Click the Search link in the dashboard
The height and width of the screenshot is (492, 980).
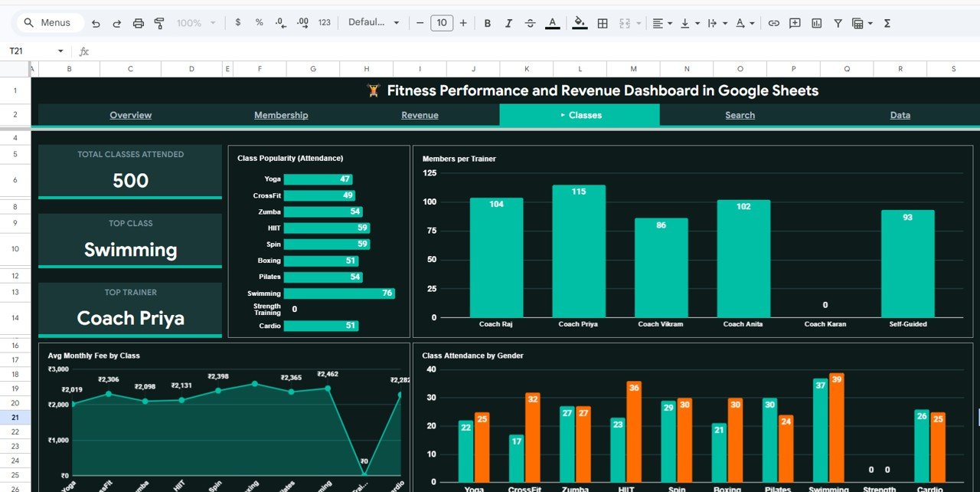click(x=740, y=115)
